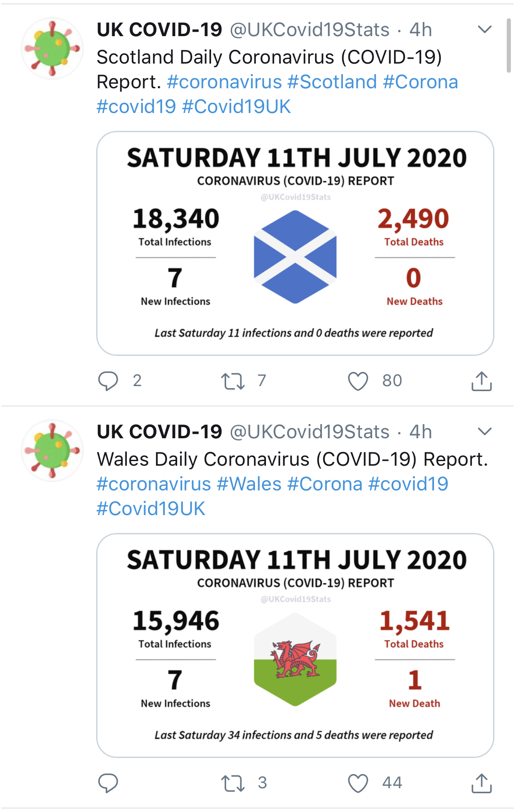515x812 pixels.
Task: Expand options chevron on Scotland tweet
Action: (484, 30)
